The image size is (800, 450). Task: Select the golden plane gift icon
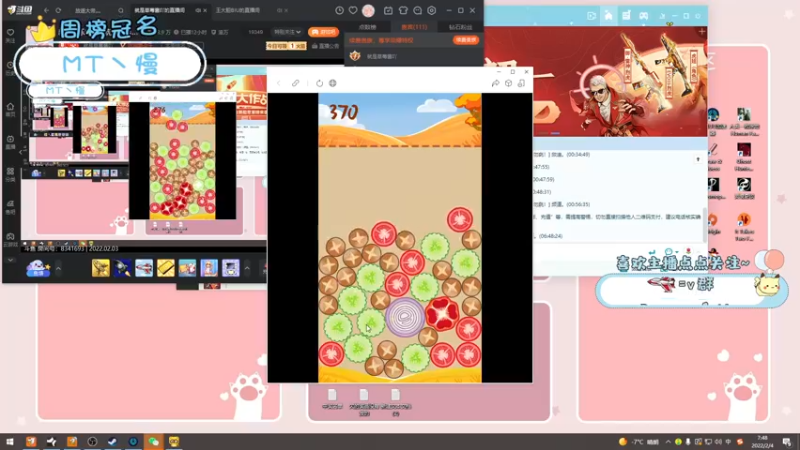(x=101, y=268)
